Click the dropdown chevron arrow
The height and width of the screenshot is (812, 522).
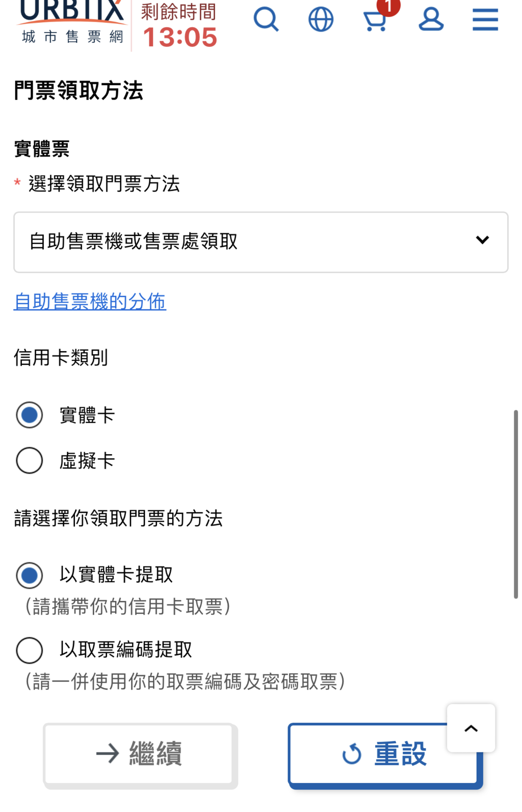coord(482,240)
